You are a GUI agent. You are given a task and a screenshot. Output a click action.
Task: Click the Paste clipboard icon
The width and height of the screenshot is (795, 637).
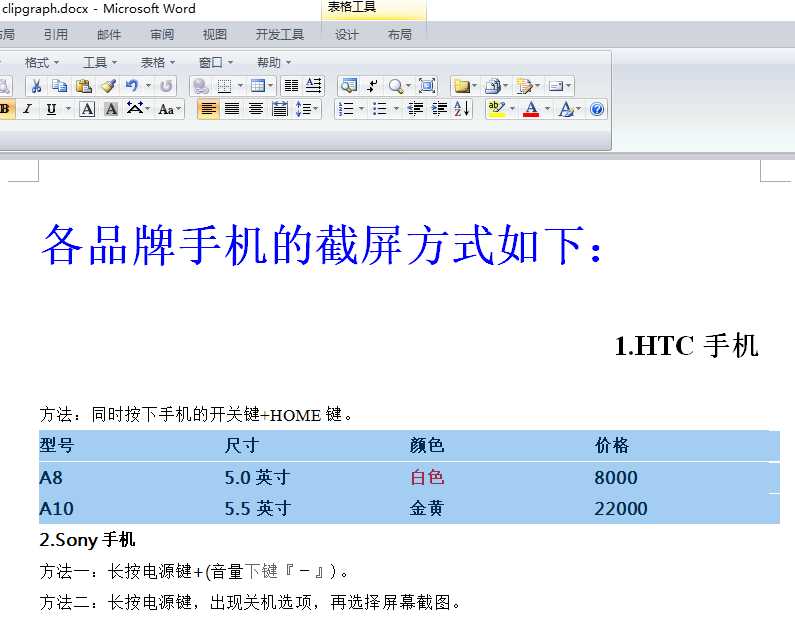(x=84, y=86)
